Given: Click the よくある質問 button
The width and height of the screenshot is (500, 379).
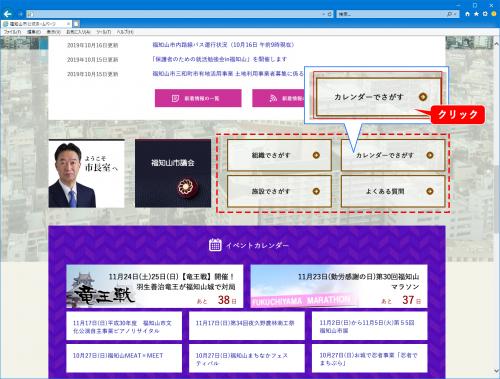Looking at the screenshot, I should (x=393, y=191).
